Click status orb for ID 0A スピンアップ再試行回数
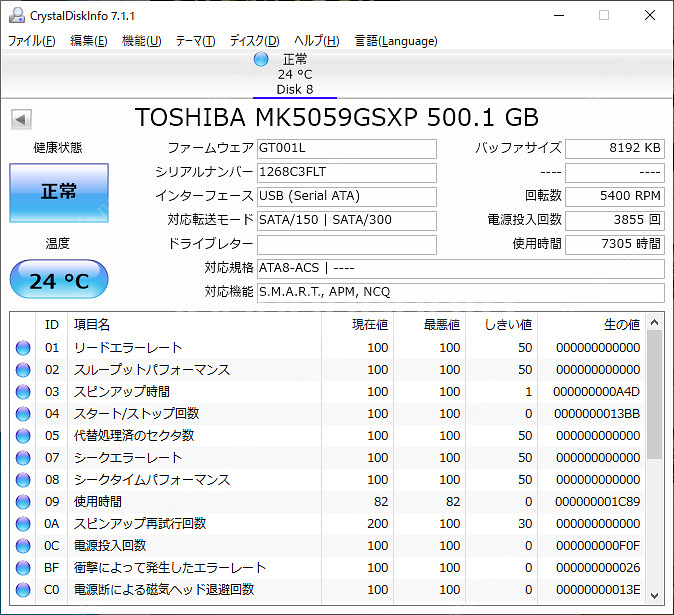Image resolution: width=674 pixels, height=615 pixels. pos(23,523)
